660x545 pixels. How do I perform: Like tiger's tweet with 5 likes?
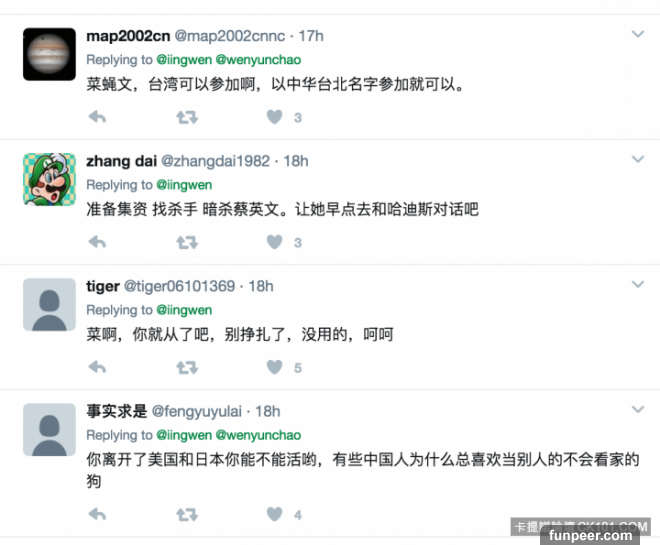pyautogui.click(x=274, y=367)
